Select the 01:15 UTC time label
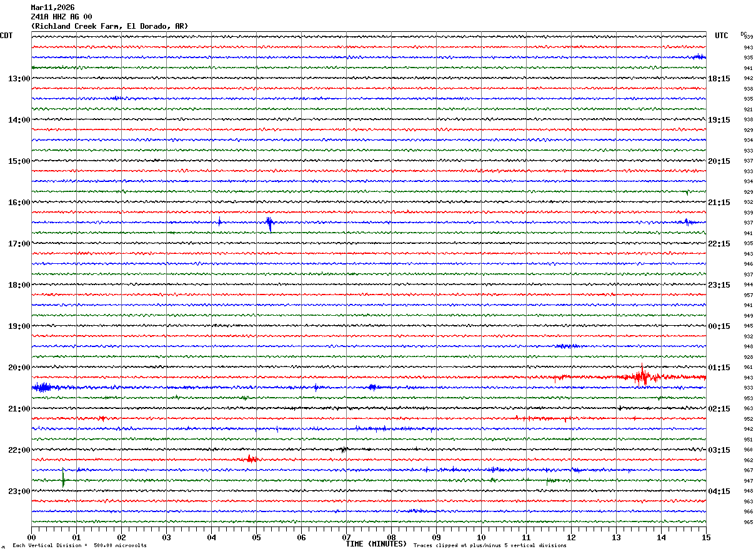 [x=719, y=368]
